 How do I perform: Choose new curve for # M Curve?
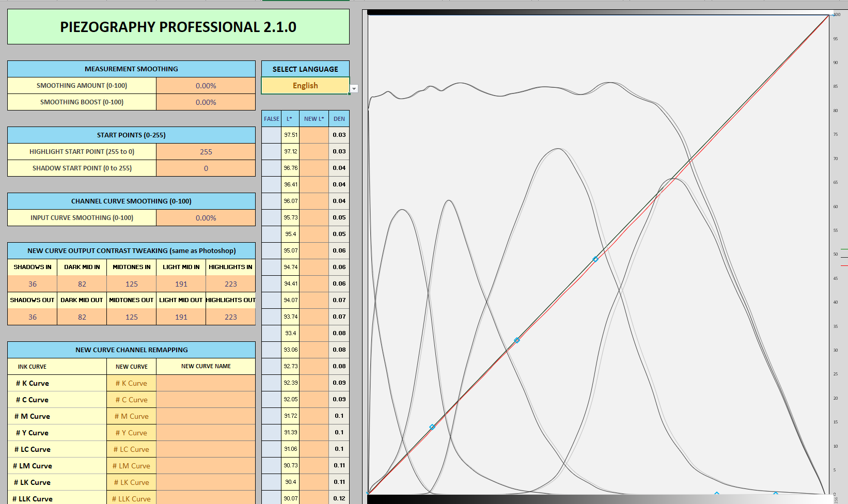(132, 416)
